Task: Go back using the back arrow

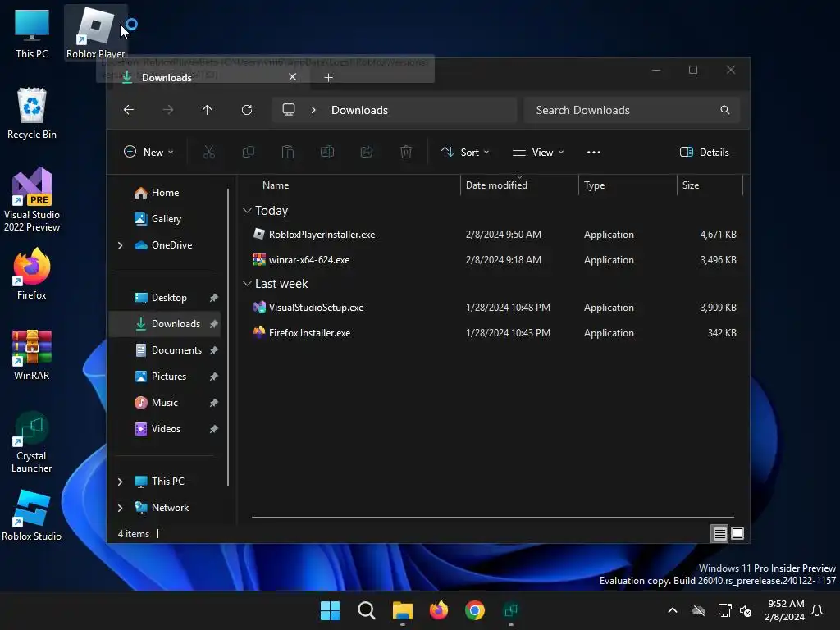Action: tap(129, 110)
